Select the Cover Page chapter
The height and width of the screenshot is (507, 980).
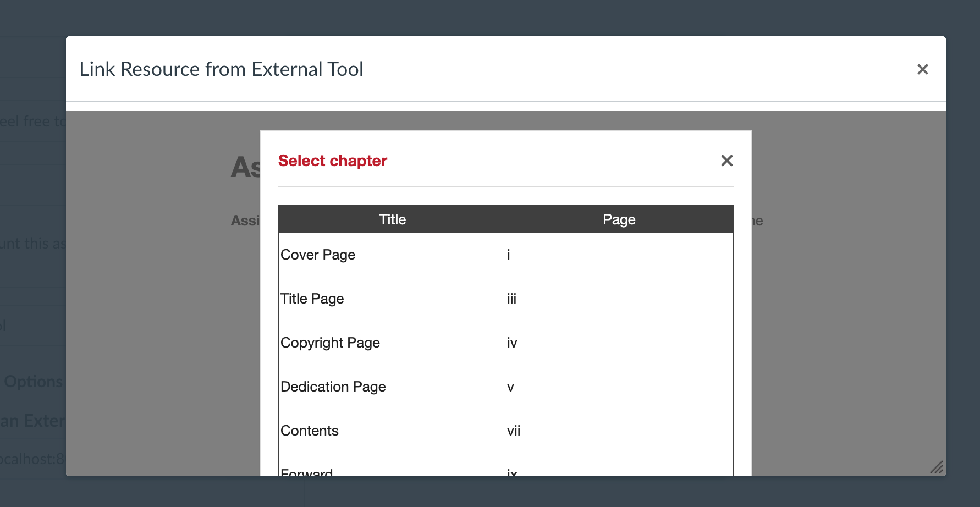[318, 255]
